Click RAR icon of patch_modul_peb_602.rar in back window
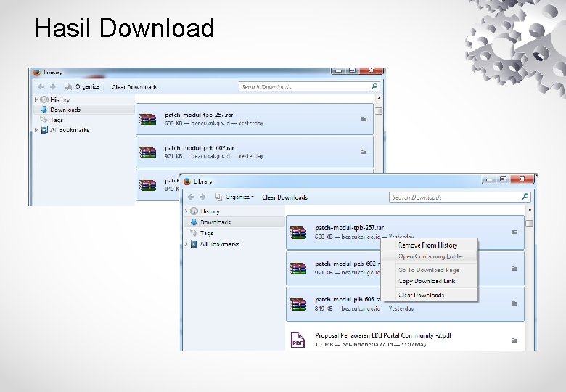566x392 pixels. (147, 152)
